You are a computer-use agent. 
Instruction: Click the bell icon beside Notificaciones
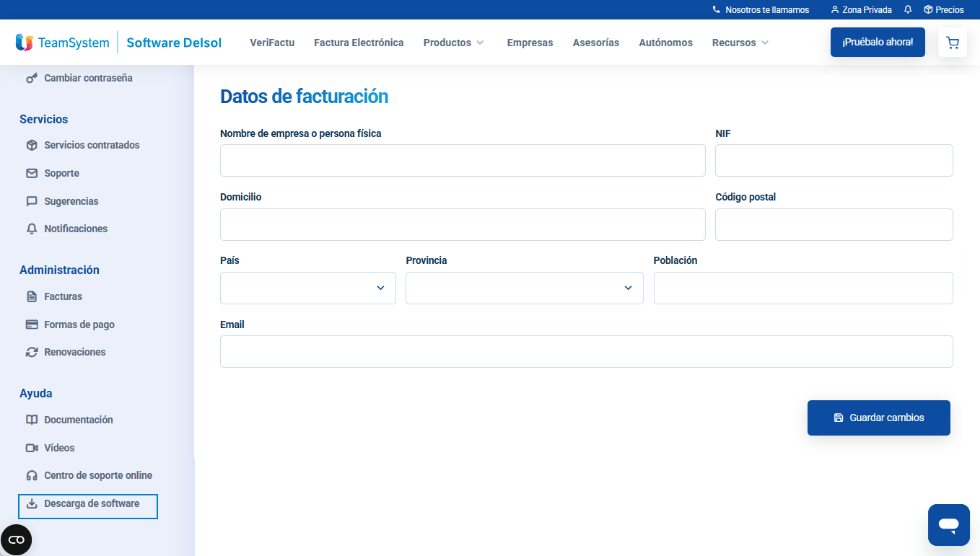point(32,229)
